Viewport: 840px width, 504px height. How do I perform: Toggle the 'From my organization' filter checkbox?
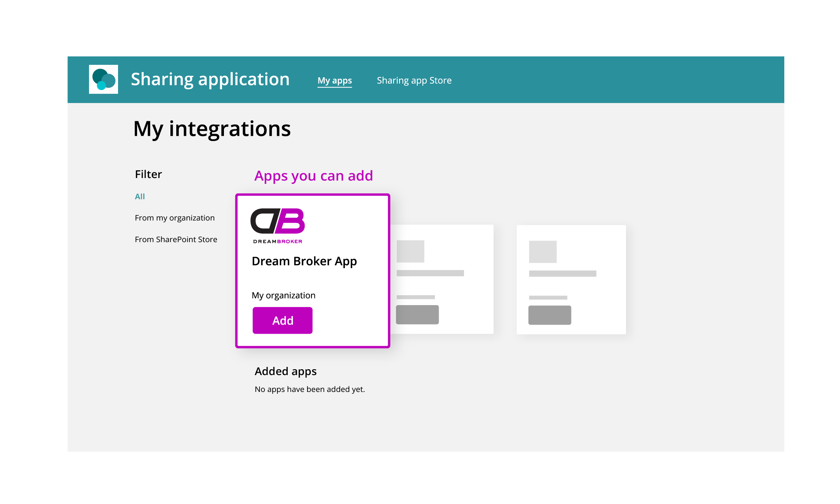pyautogui.click(x=175, y=217)
